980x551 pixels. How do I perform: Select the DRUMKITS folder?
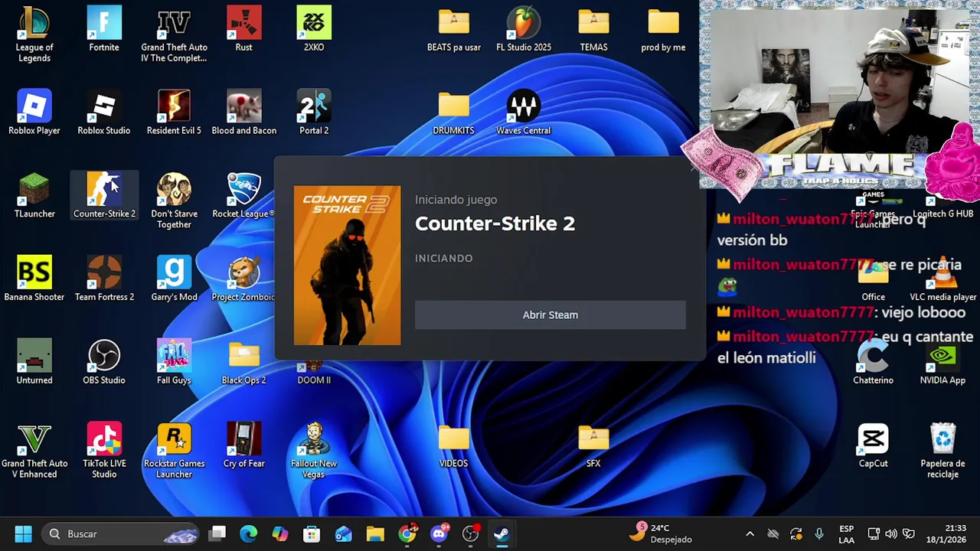click(454, 113)
